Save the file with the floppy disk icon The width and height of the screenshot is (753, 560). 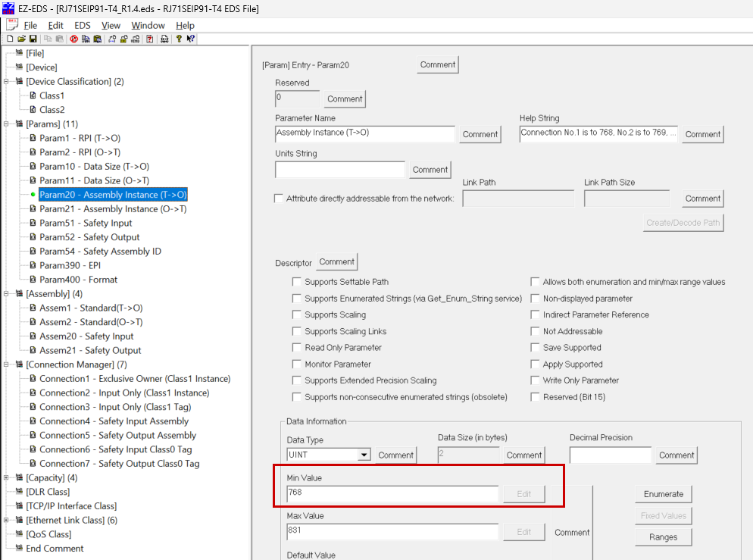(x=33, y=39)
